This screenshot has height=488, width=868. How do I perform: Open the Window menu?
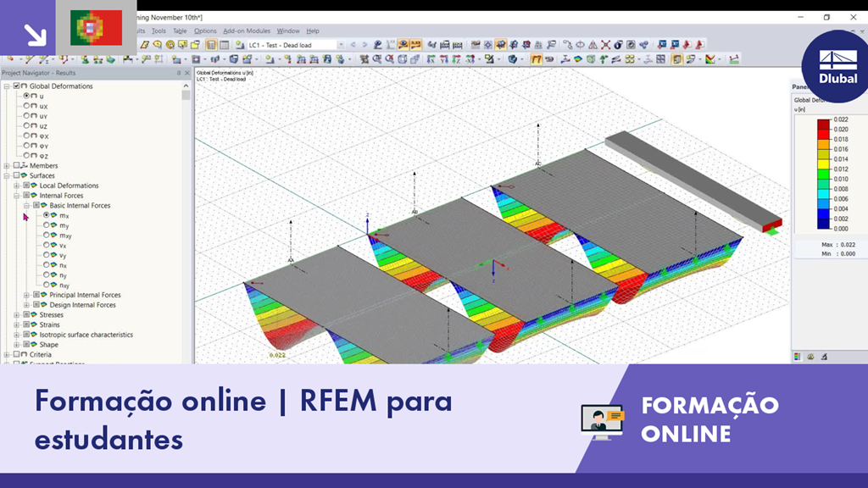288,31
